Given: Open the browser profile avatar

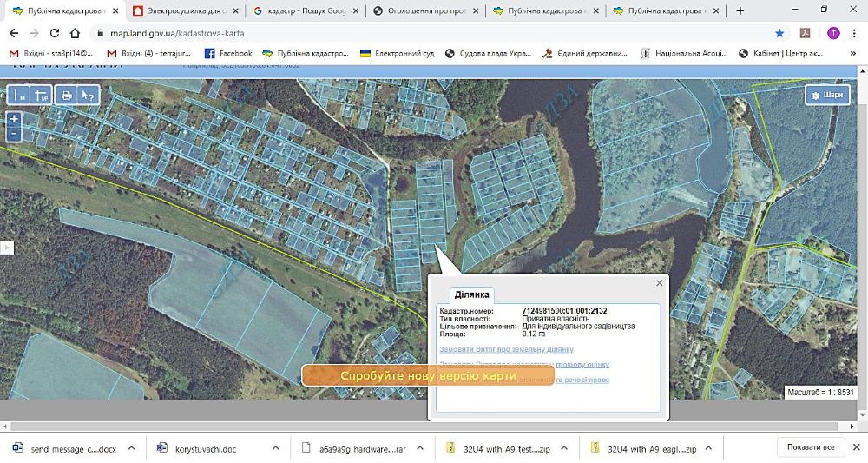Looking at the screenshot, I should pyautogui.click(x=833, y=33).
